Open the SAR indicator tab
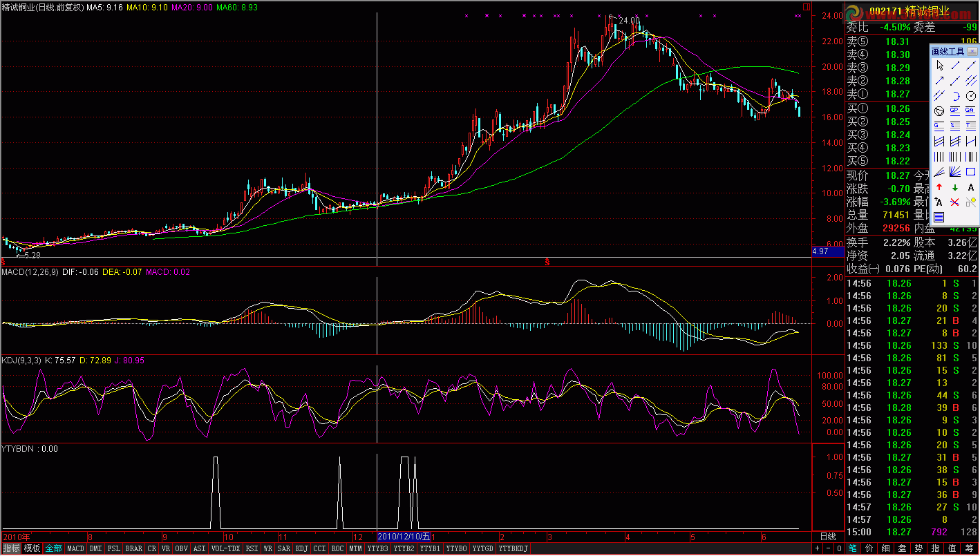Viewport: 980px width, 556px height. tap(283, 548)
